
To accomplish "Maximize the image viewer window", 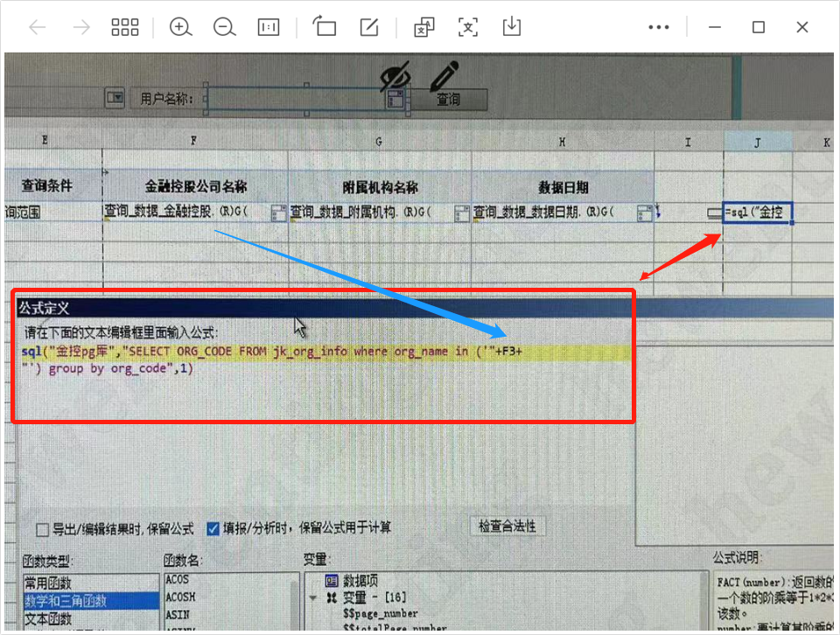I will tap(759, 27).
